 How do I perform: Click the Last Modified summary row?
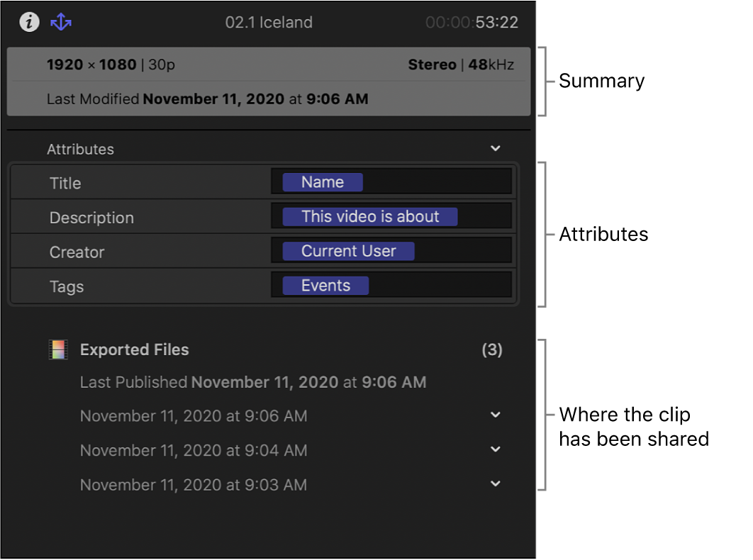(208, 99)
